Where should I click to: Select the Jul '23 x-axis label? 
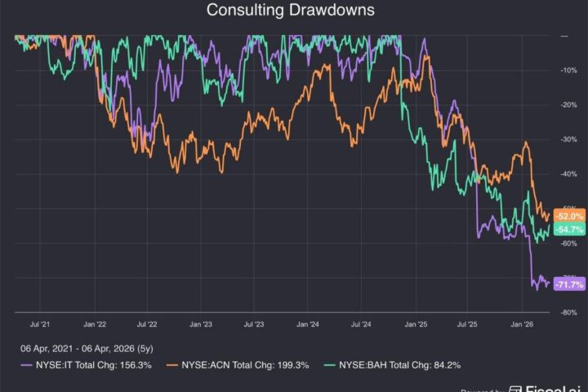(x=254, y=324)
